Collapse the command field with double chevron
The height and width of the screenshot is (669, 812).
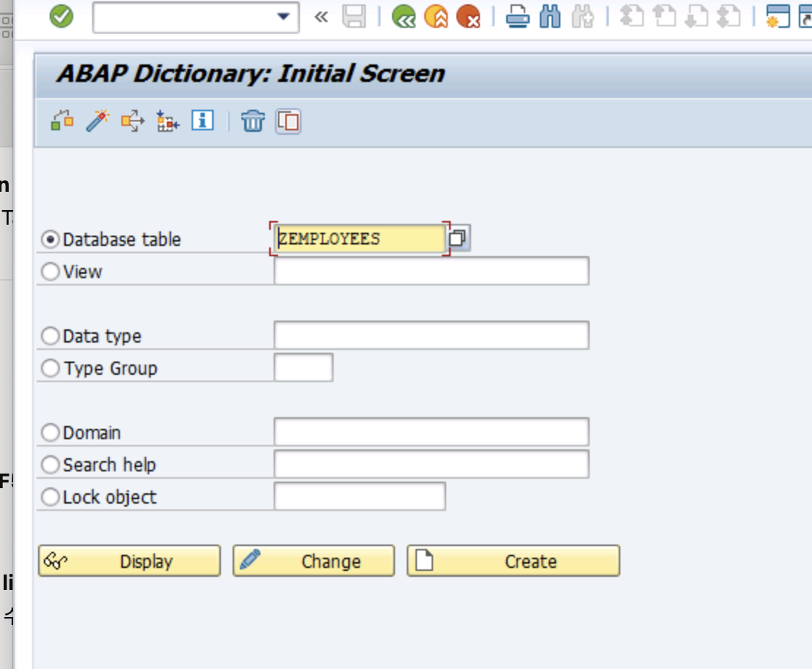click(321, 17)
